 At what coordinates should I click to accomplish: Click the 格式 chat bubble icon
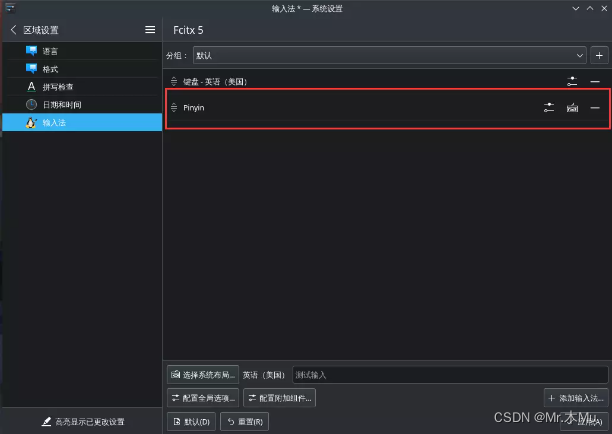[x=31, y=69]
